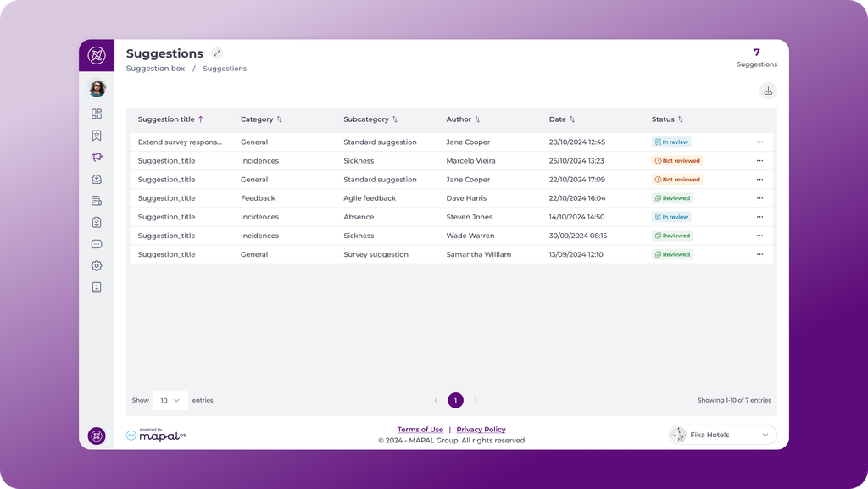Open the Privacy Policy link
Image resolution: width=868 pixels, height=489 pixels.
click(481, 430)
